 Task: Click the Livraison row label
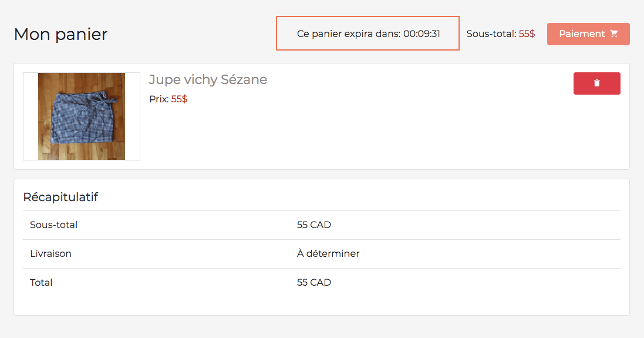[x=50, y=254]
